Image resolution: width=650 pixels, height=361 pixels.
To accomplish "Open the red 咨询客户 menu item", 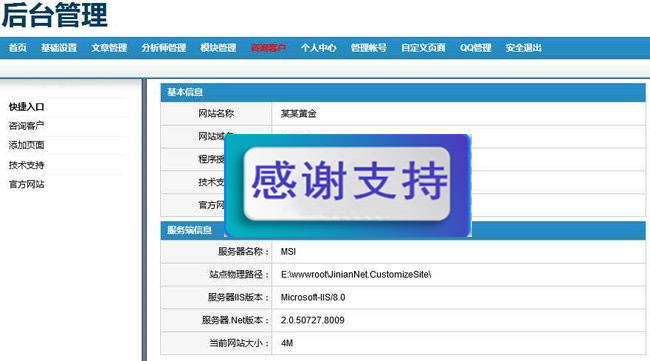I will click(268, 48).
